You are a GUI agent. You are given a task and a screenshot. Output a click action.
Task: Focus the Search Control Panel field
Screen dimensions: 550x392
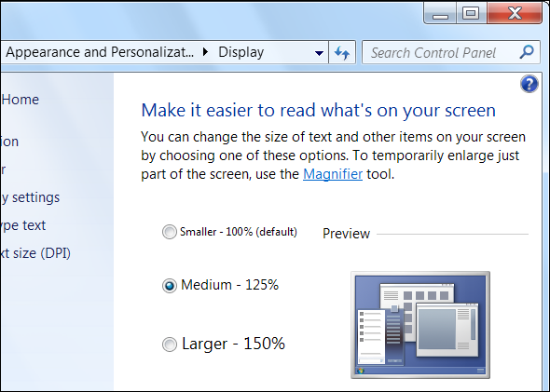[450, 52]
